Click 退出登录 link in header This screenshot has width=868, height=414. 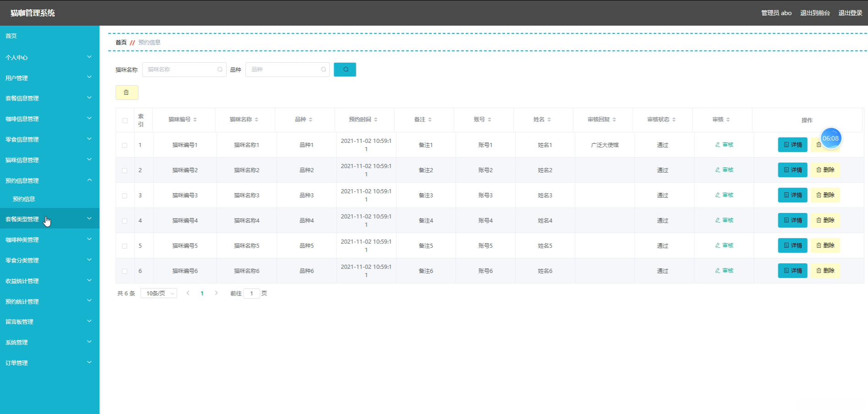pos(850,13)
